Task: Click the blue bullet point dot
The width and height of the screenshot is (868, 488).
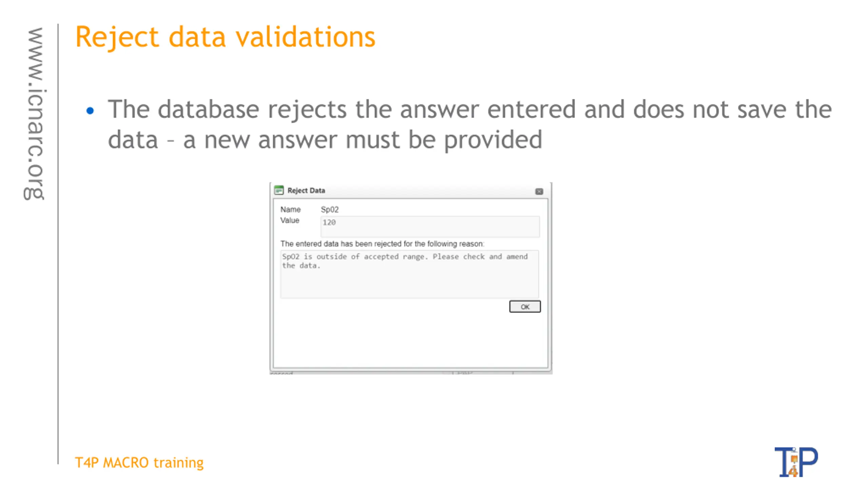Action: (90, 110)
